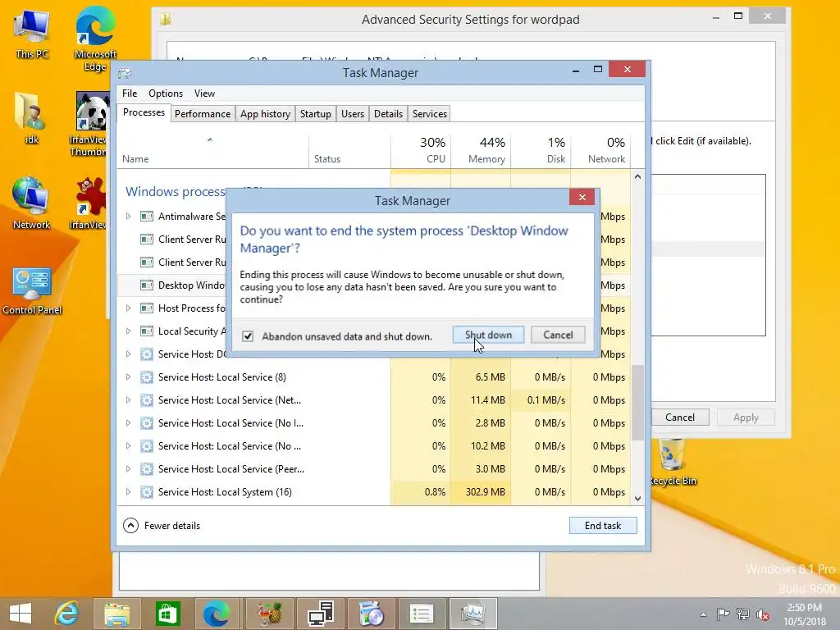This screenshot has height=630, width=840.
Task: Click the Antimalware Service process icon
Action: pyautogui.click(x=146, y=217)
